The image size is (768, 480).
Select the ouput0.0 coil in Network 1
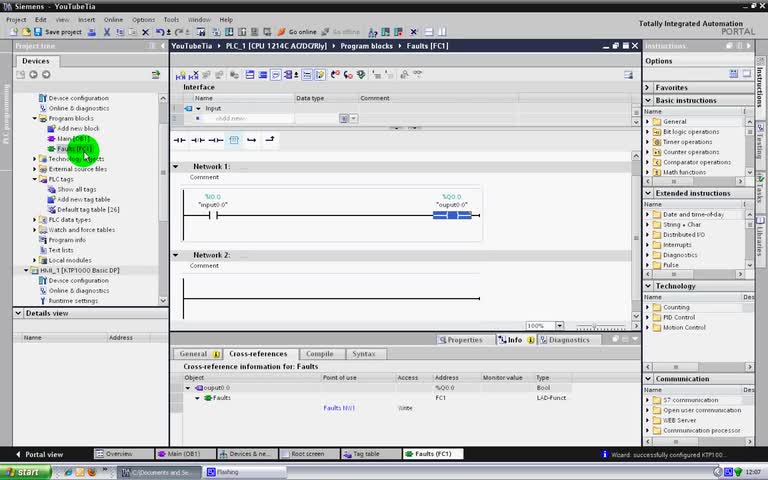coord(452,215)
